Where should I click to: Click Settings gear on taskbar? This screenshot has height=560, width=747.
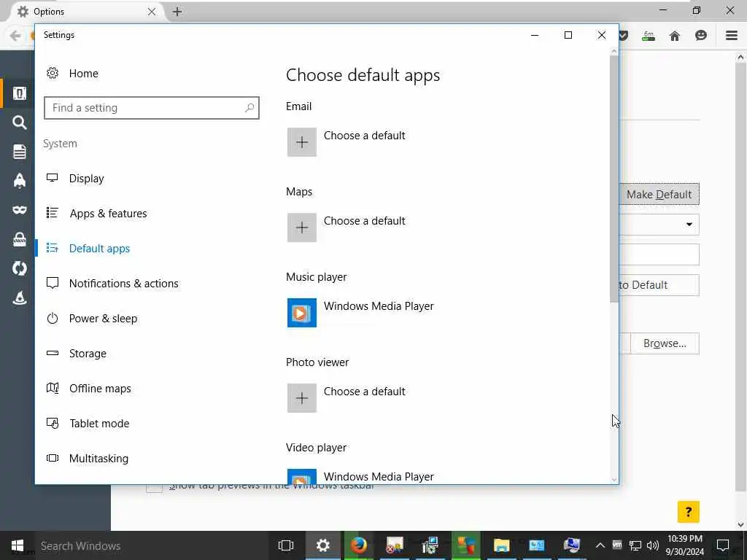point(323,545)
